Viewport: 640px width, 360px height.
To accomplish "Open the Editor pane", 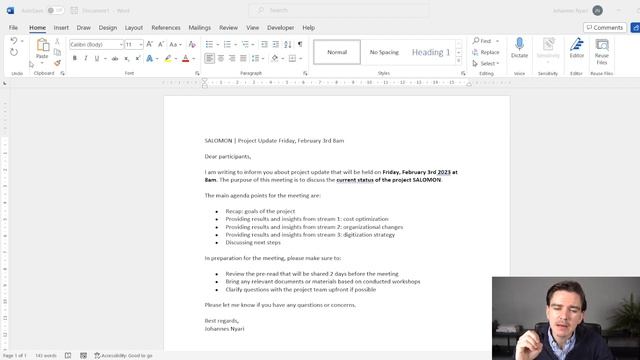I will [x=577, y=48].
